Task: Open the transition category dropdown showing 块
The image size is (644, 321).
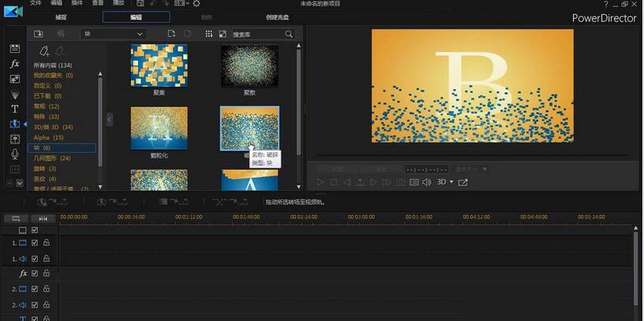Action: [114, 34]
